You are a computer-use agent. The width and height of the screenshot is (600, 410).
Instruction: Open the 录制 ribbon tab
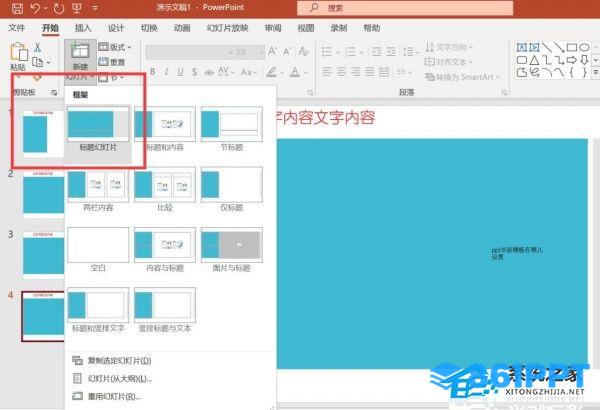[x=339, y=28]
